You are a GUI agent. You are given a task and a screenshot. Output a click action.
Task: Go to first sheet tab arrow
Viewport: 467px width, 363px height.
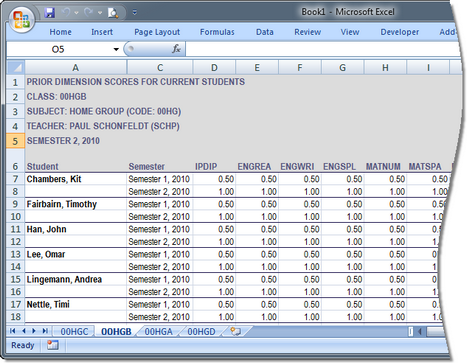click(13, 331)
